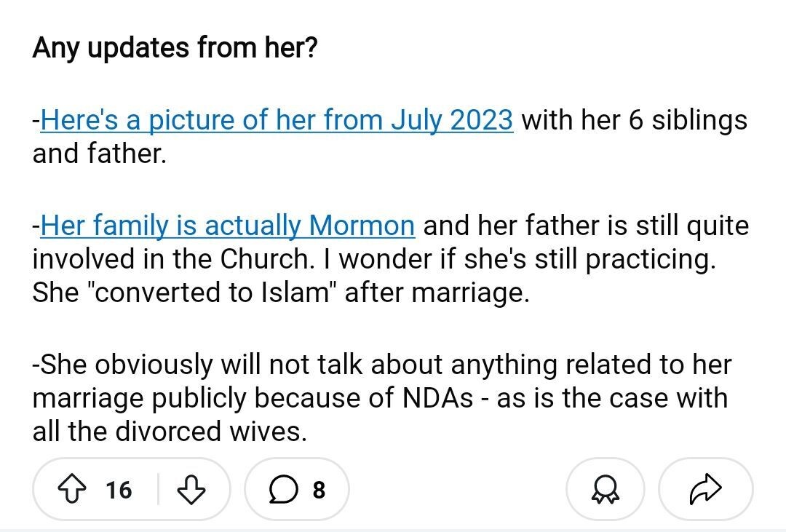Downvote the post with the down arrow

coord(191,490)
